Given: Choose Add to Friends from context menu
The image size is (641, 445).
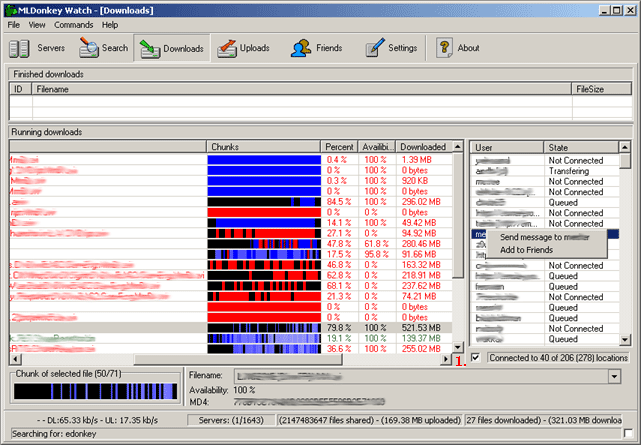Looking at the screenshot, I should tap(526, 250).
